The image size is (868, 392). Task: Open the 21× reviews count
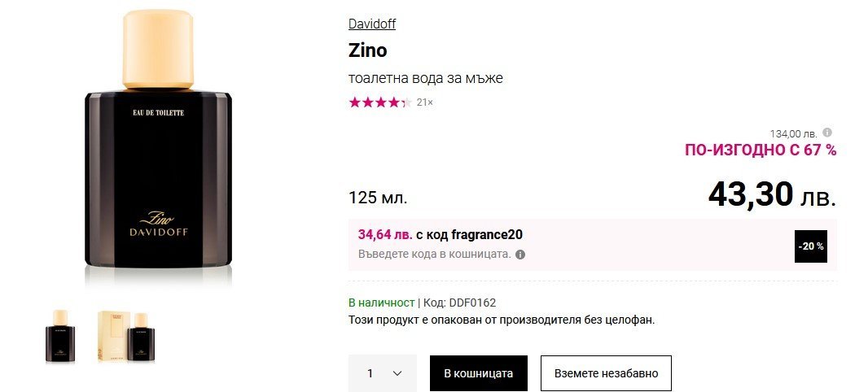(425, 102)
